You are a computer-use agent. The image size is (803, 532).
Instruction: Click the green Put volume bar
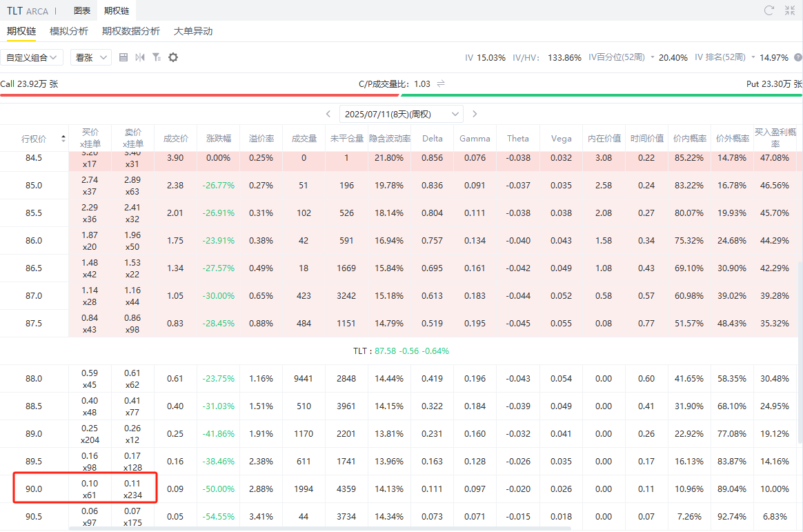(x=602, y=95)
